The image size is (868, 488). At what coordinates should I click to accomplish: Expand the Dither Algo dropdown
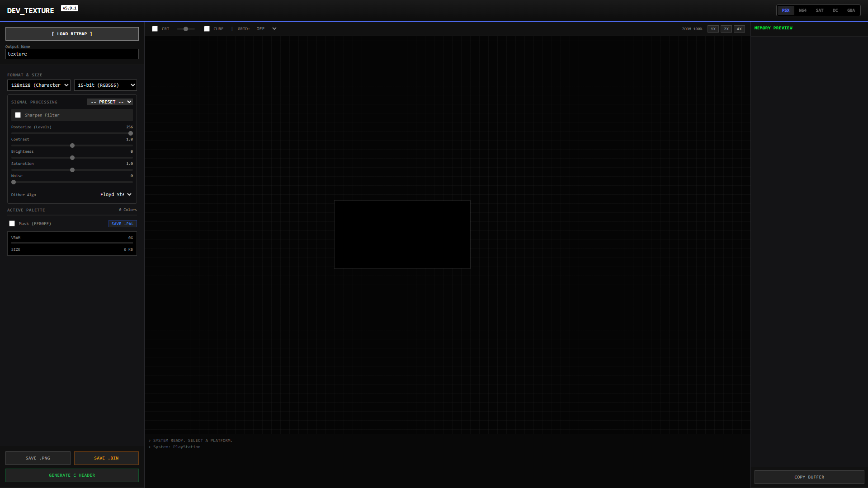click(x=116, y=195)
